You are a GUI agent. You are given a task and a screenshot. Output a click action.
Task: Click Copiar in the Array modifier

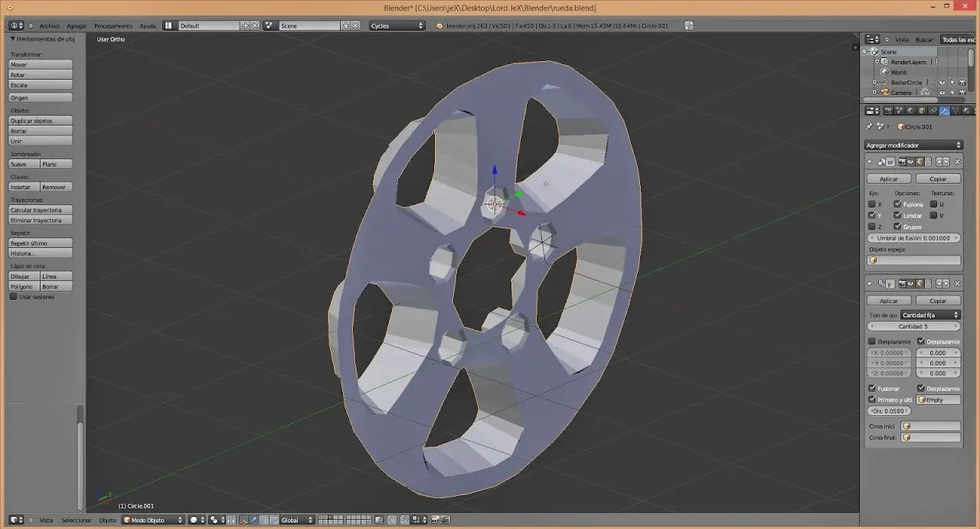(x=938, y=300)
